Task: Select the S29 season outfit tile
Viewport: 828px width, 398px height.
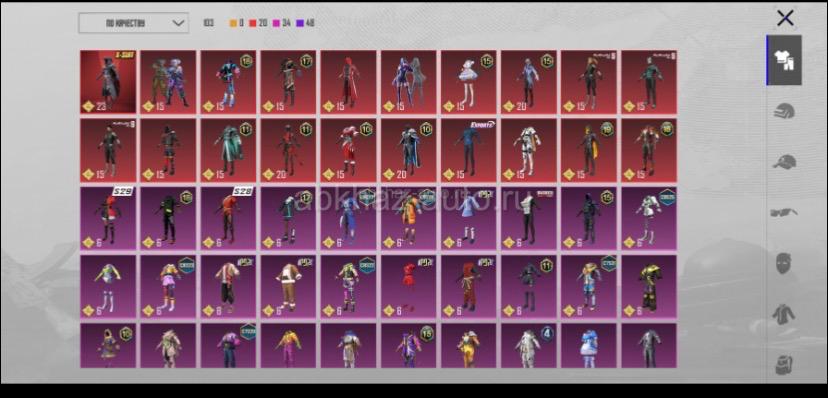Action: point(108,218)
